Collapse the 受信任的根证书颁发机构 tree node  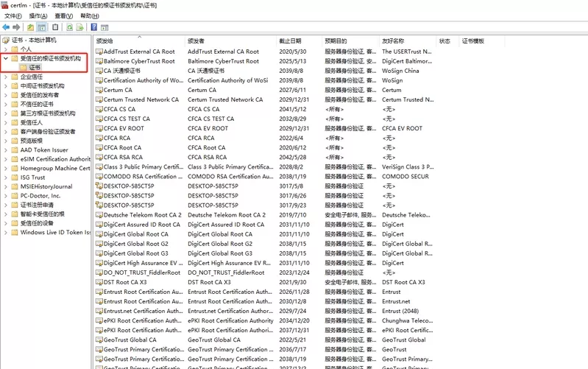[x=6, y=58]
